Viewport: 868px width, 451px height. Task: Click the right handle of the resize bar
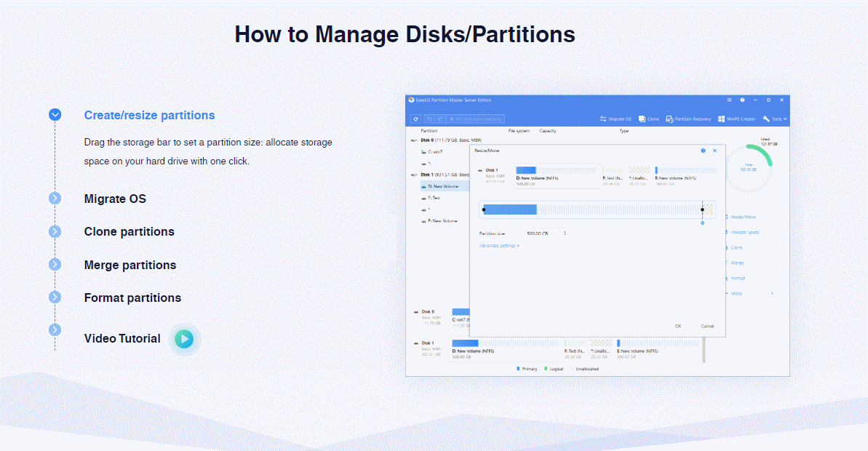pos(703,209)
